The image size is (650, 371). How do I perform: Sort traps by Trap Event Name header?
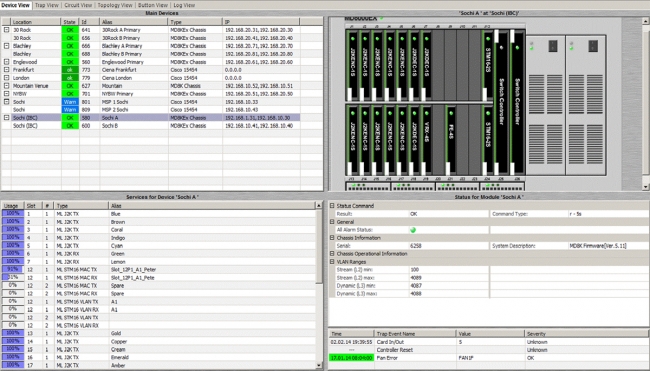click(415, 334)
